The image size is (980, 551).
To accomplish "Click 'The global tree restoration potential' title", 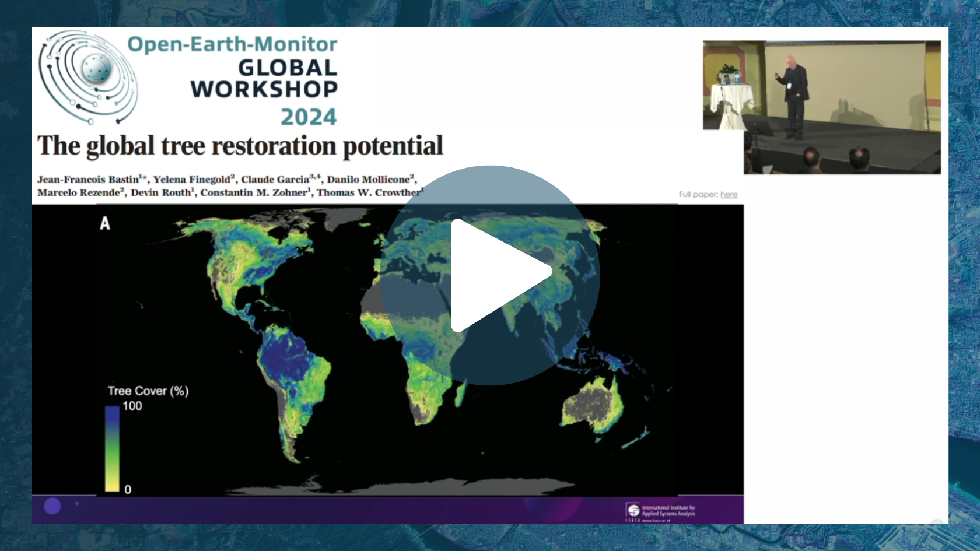I will click(x=240, y=146).
